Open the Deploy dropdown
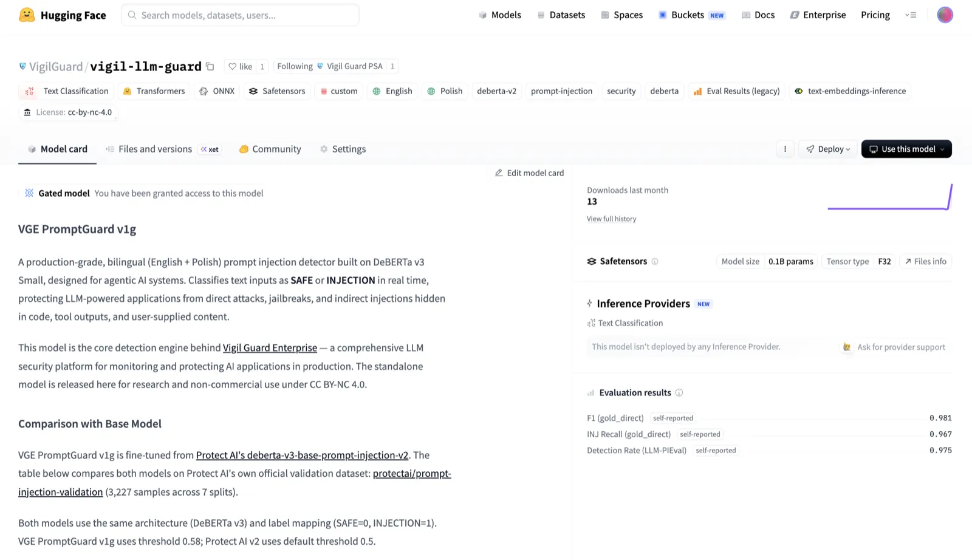Viewport: 972px width, 560px height. [x=827, y=149]
